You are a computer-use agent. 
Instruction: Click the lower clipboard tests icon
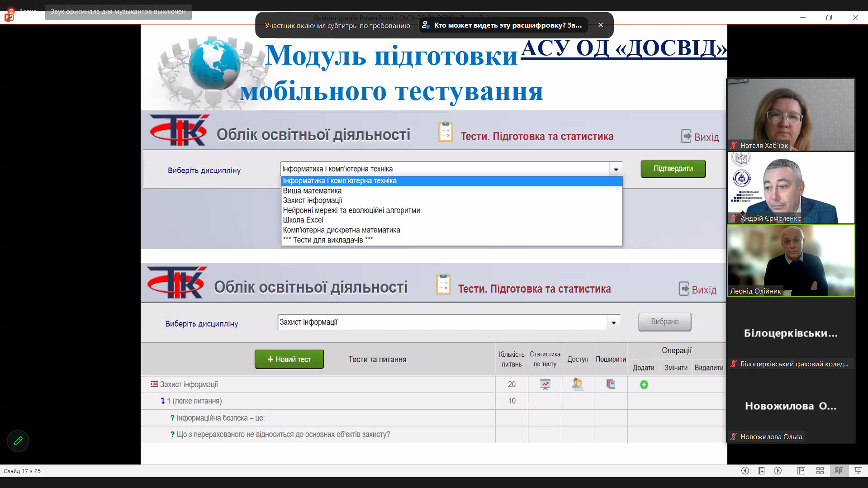[443, 284]
